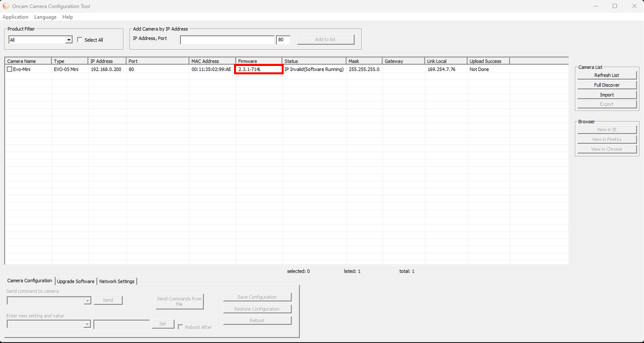644x343 pixels.
Task: Click the Upload Success column header
Action: point(488,61)
